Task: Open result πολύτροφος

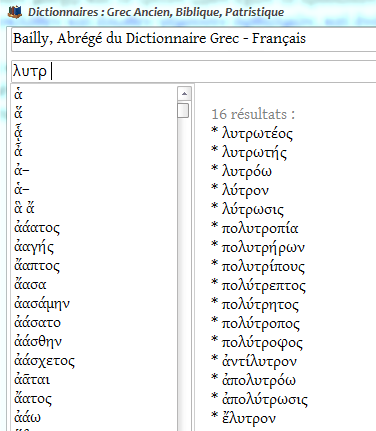Action: (x=262, y=343)
